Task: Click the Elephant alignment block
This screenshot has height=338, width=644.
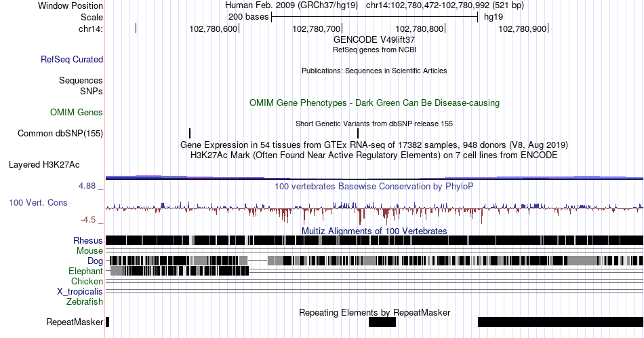Action: click(x=180, y=271)
